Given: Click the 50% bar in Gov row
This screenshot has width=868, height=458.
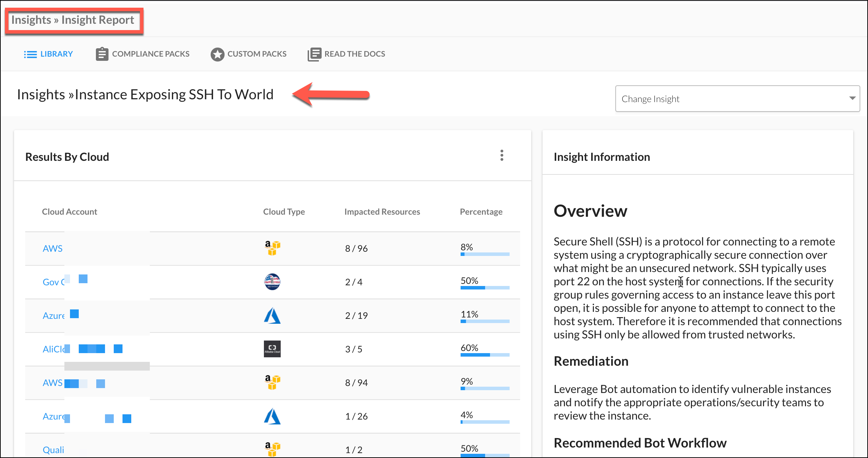Looking at the screenshot, I should (485, 288).
